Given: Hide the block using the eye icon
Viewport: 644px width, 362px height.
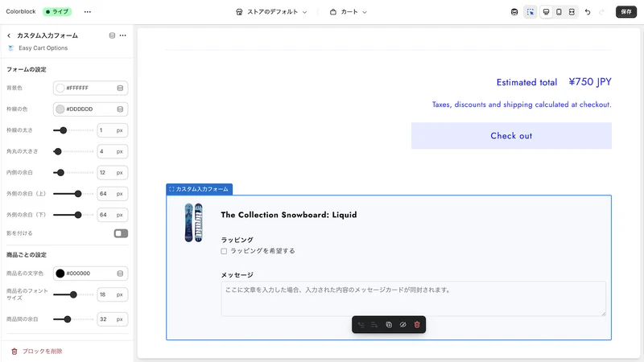Looking at the screenshot, I should 403,325.
